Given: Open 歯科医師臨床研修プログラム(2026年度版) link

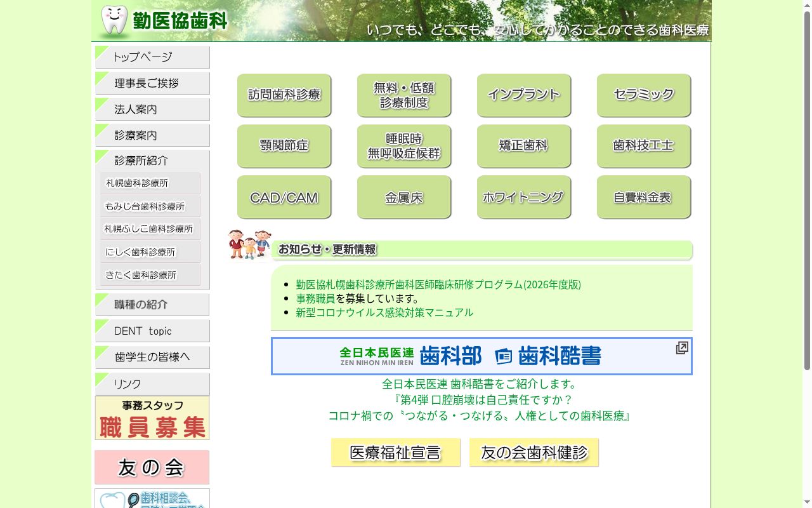Looking at the screenshot, I should (x=438, y=284).
